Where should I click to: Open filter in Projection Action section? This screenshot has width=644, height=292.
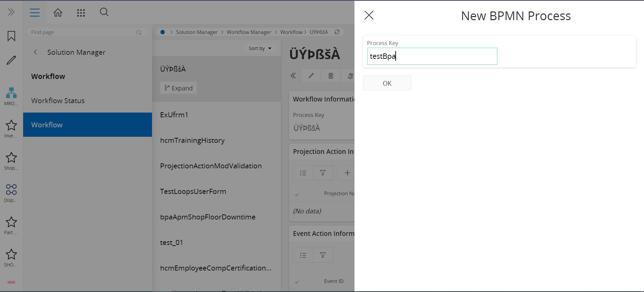tap(323, 173)
